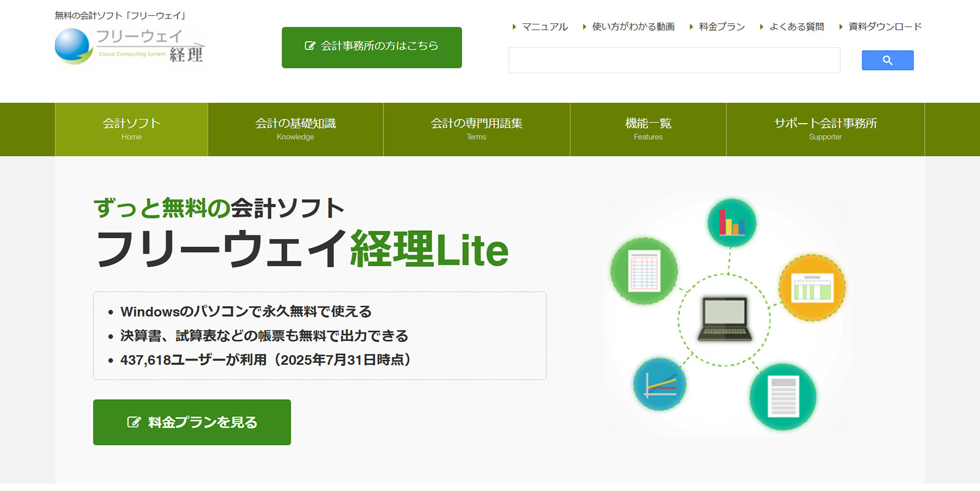Click the bar chart circle icon
The height and width of the screenshot is (491, 980).
click(731, 223)
